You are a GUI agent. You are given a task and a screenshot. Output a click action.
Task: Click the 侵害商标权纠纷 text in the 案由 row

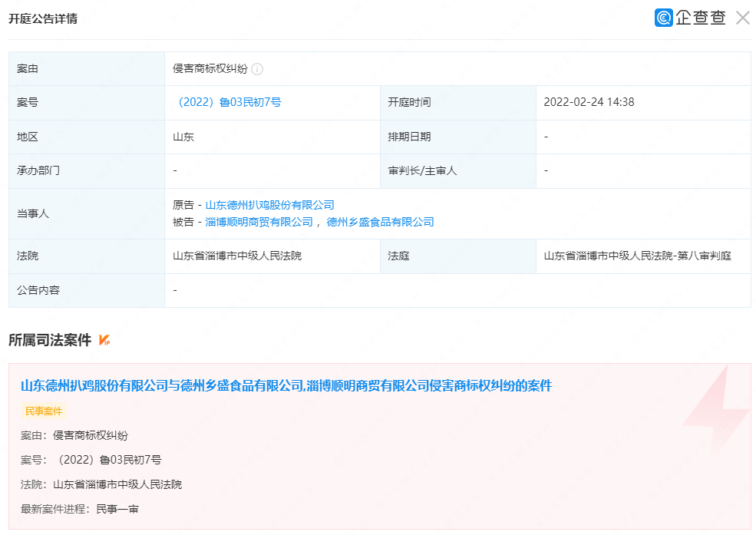pos(210,69)
